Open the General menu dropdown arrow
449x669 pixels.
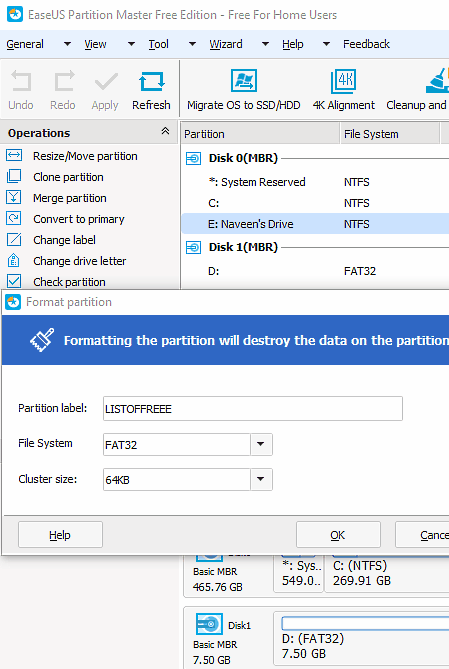click(67, 44)
